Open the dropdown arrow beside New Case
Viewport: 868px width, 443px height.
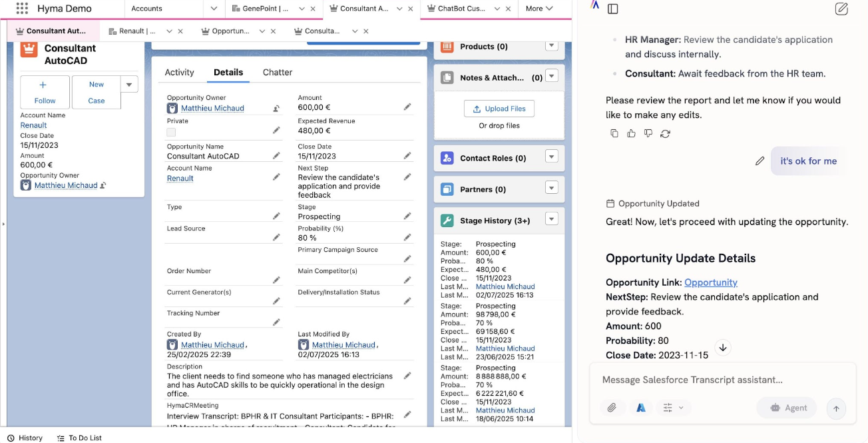pyautogui.click(x=129, y=84)
